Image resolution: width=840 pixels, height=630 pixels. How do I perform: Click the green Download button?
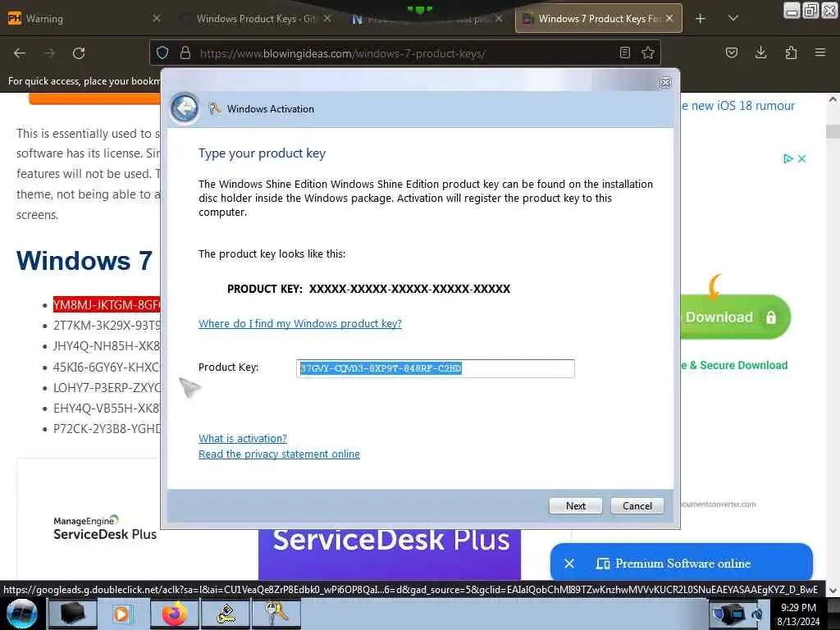pyautogui.click(x=735, y=317)
